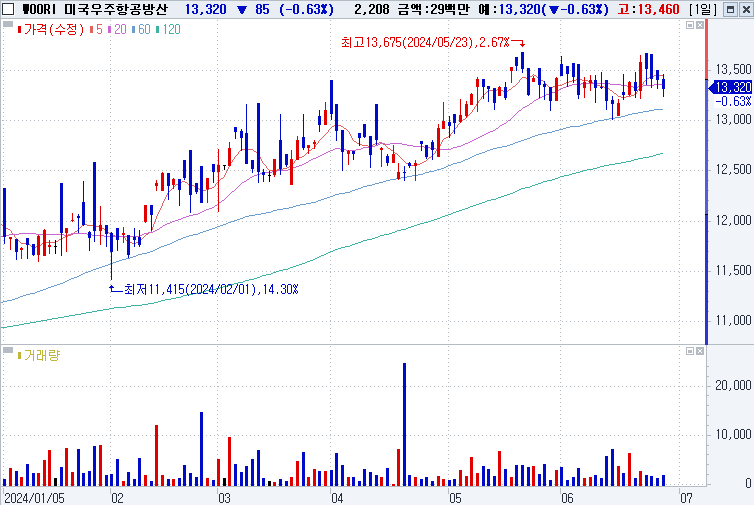Screen dimensions: 754x505
Task: Click the -0.63% label on price axis
Action: click(733, 101)
